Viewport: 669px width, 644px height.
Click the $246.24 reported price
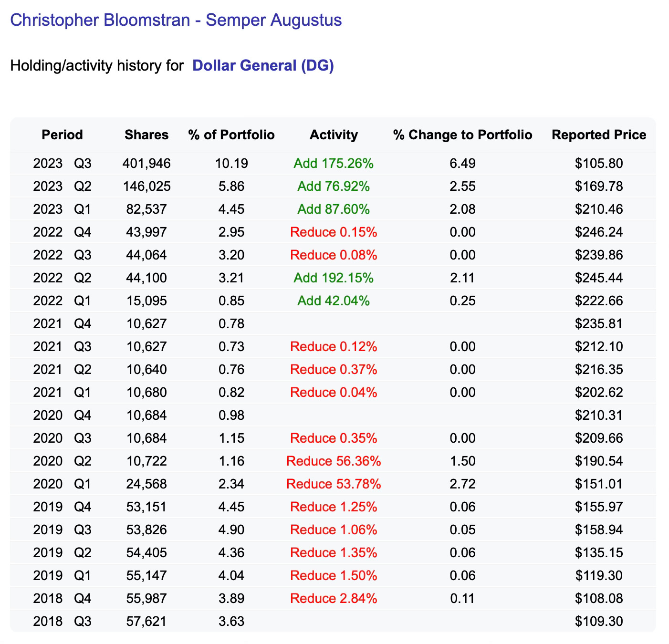[x=599, y=232]
